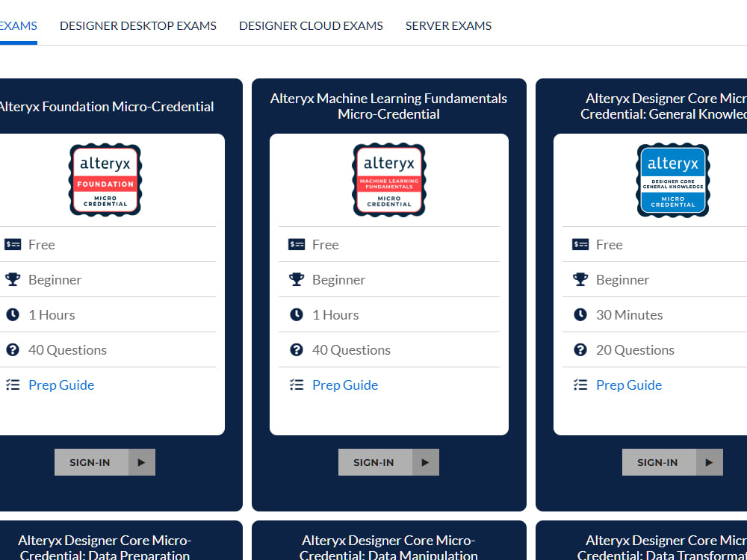Switch to the DESIGNER DESKTOP EXAMS tab
The width and height of the screenshot is (747, 560).
click(137, 25)
